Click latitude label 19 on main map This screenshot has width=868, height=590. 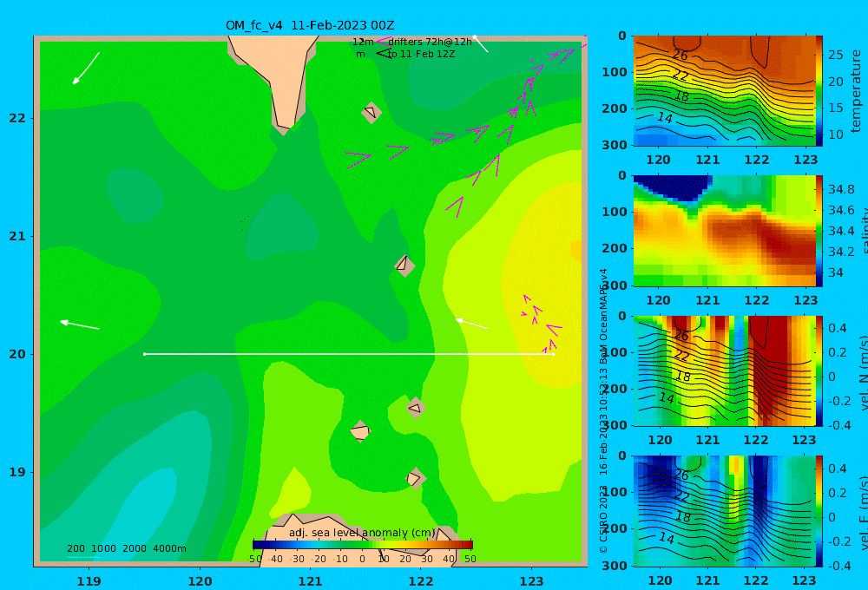point(17,472)
